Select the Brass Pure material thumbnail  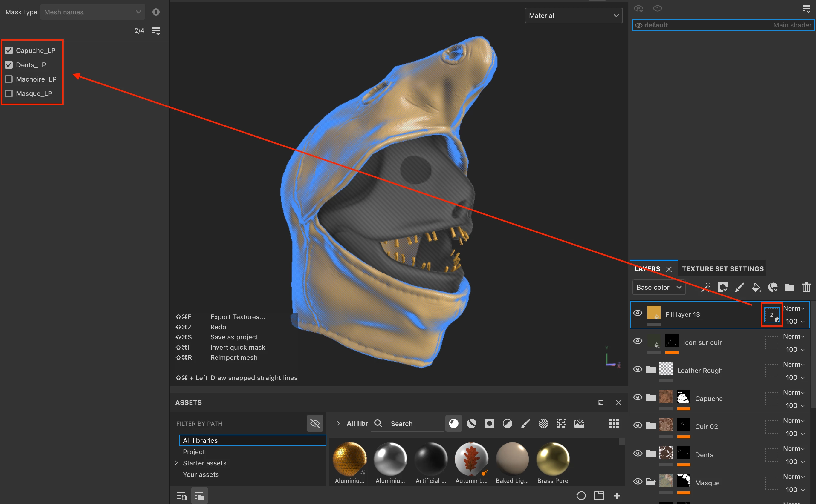coord(552,459)
